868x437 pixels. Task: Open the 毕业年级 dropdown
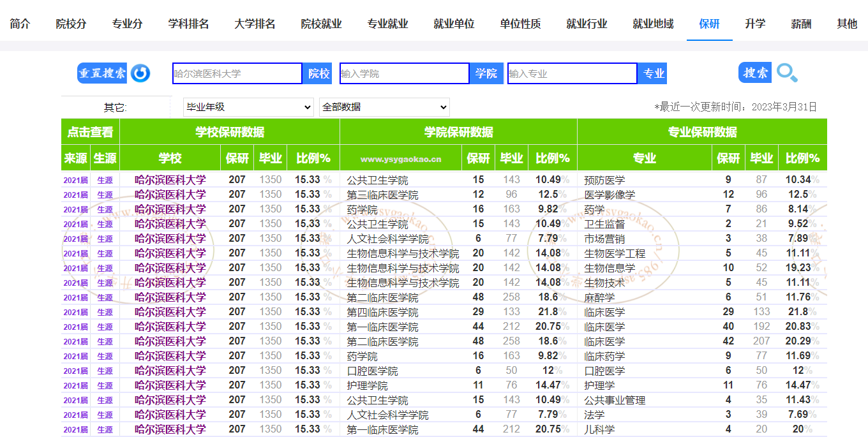point(248,107)
